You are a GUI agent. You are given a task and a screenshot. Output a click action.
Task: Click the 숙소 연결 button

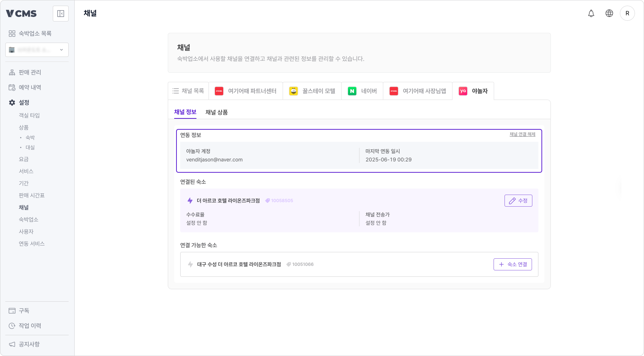[512, 264]
